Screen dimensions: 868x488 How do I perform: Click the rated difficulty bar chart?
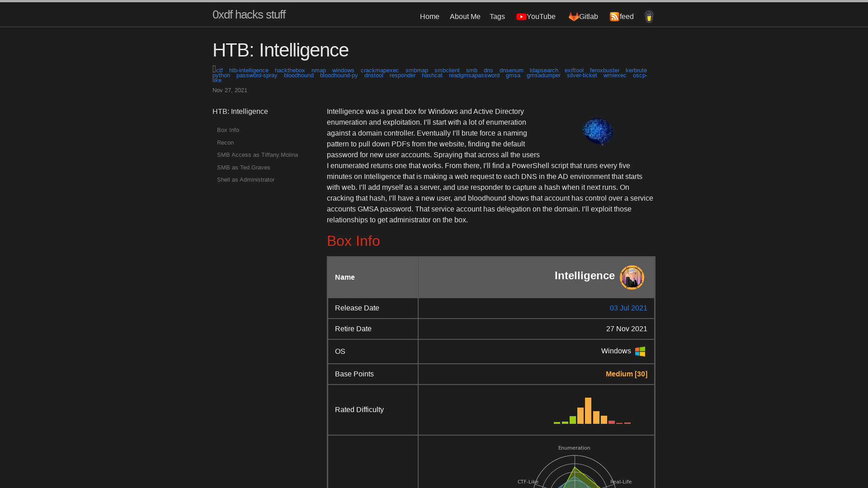(592, 411)
